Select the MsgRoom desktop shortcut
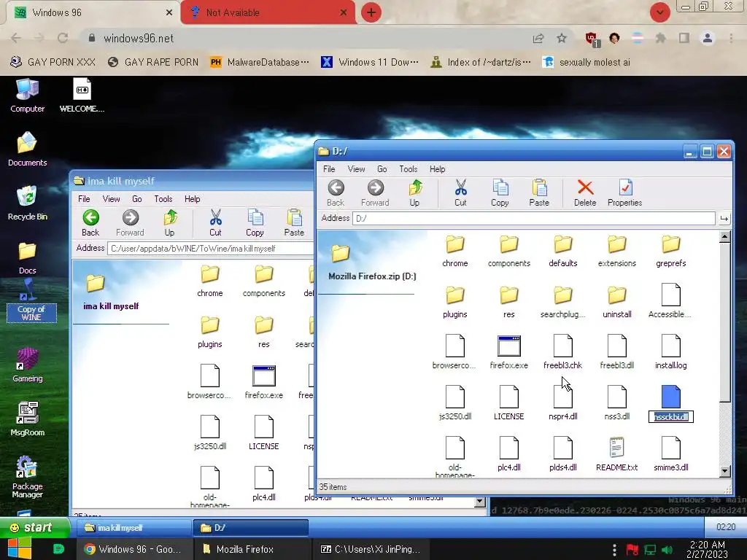This screenshot has width=747, height=560. click(x=27, y=419)
